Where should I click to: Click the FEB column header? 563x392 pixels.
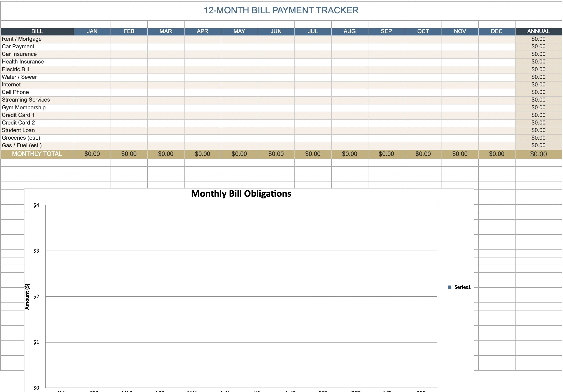pos(129,31)
